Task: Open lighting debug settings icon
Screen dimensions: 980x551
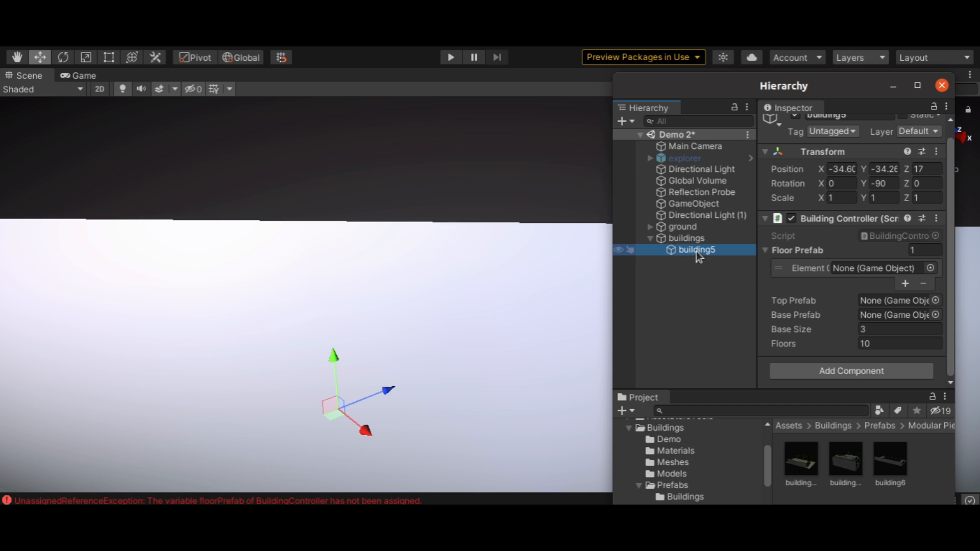Action: coord(723,57)
